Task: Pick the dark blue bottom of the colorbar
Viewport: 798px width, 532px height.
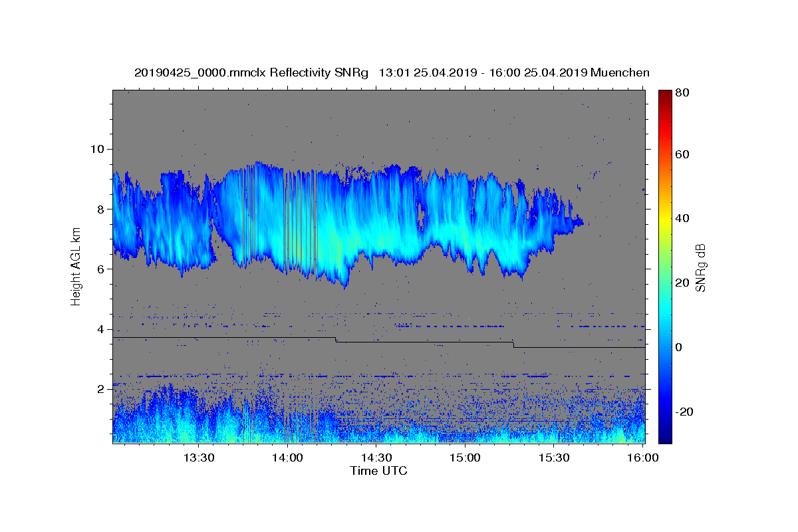Action: click(x=665, y=439)
